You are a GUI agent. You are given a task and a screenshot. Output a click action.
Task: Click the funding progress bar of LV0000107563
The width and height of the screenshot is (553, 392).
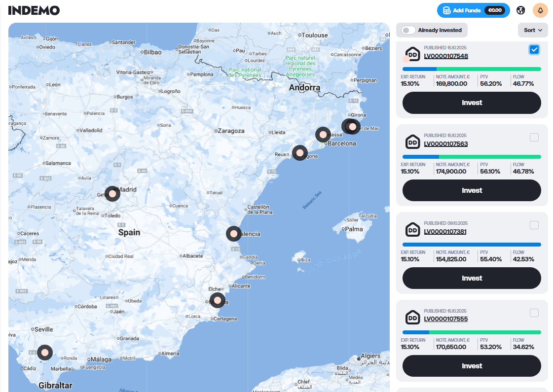pyautogui.click(x=472, y=157)
